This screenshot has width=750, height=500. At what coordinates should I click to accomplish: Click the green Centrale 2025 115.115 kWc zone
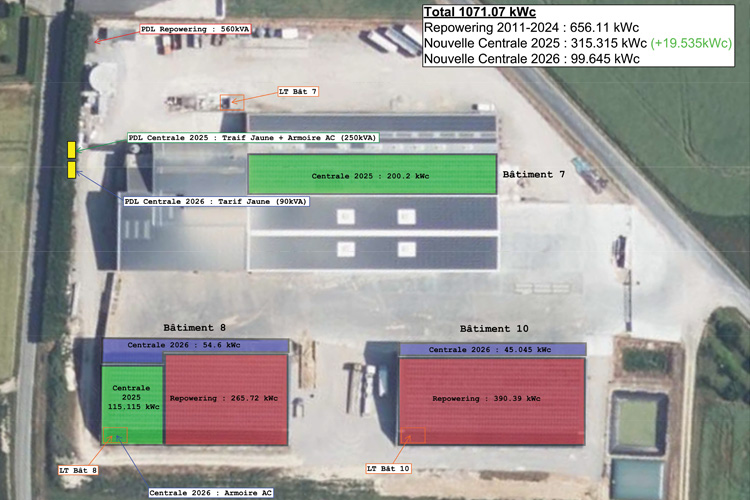(132, 398)
